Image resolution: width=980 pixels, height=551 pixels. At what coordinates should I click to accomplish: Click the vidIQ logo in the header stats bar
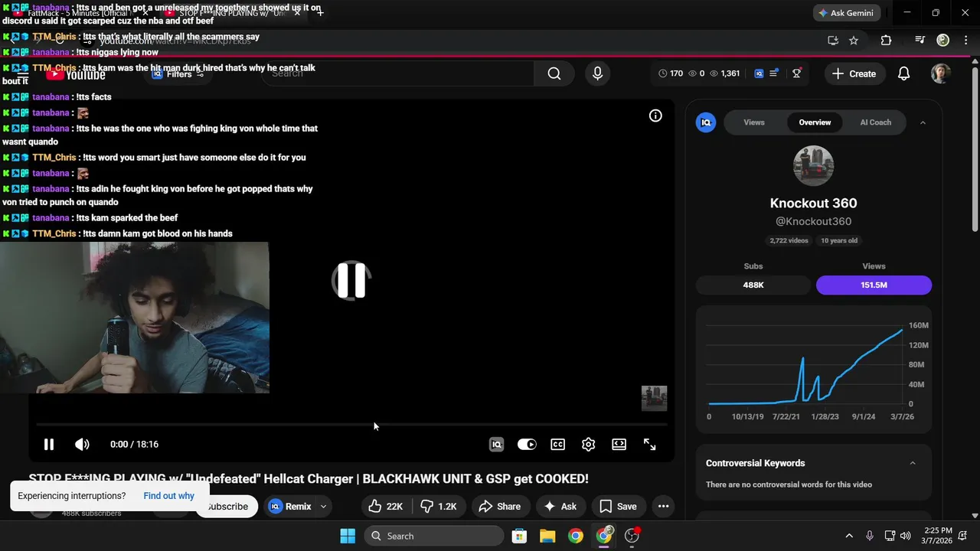coord(759,73)
